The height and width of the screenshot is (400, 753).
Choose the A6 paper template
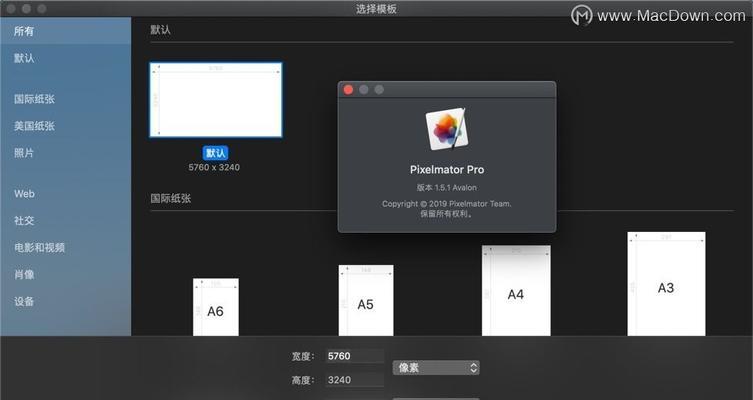pyautogui.click(x=216, y=307)
